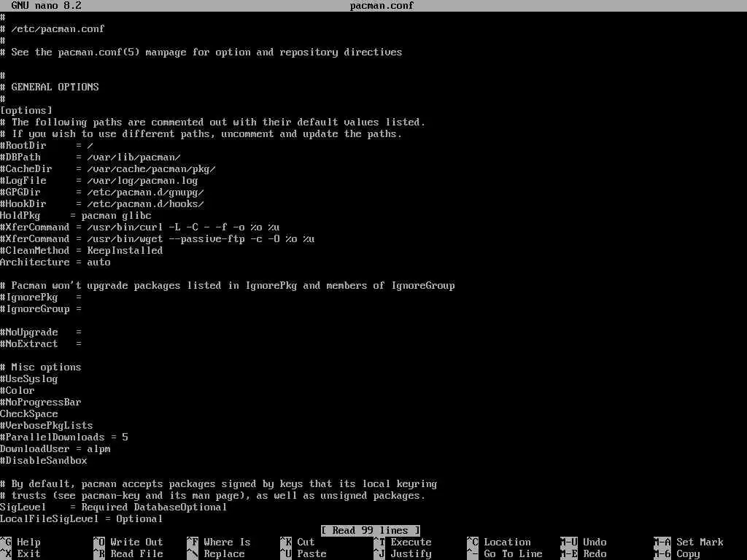
Task: Click the 'Pacman won't upgrade packages' comment
Action: coord(228,286)
